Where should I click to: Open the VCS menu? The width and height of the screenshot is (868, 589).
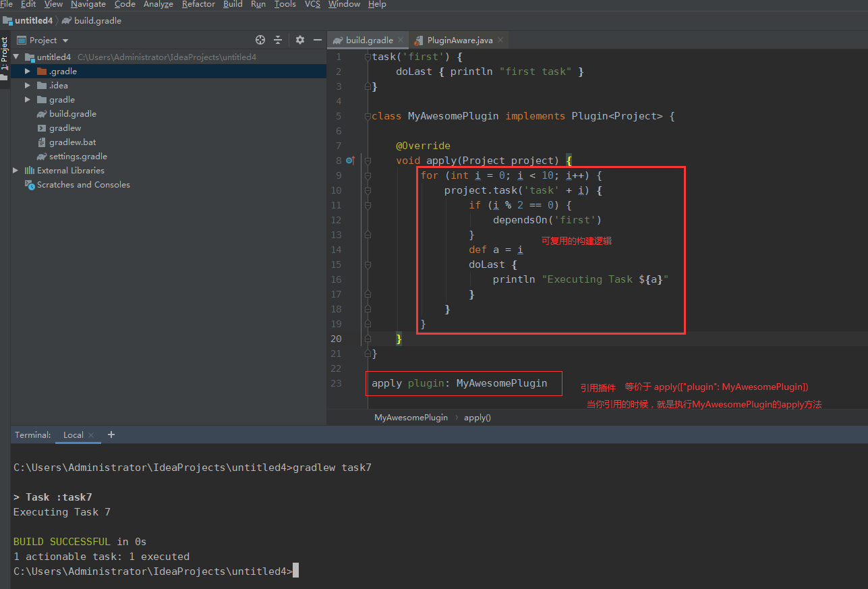pyautogui.click(x=312, y=4)
